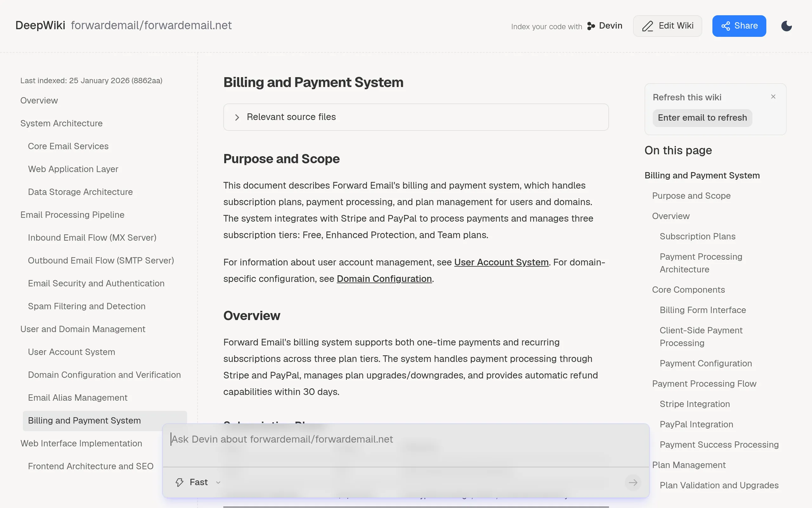Click the forwardemail/forwardemail.net repo title
812x508 pixels.
(x=151, y=25)
